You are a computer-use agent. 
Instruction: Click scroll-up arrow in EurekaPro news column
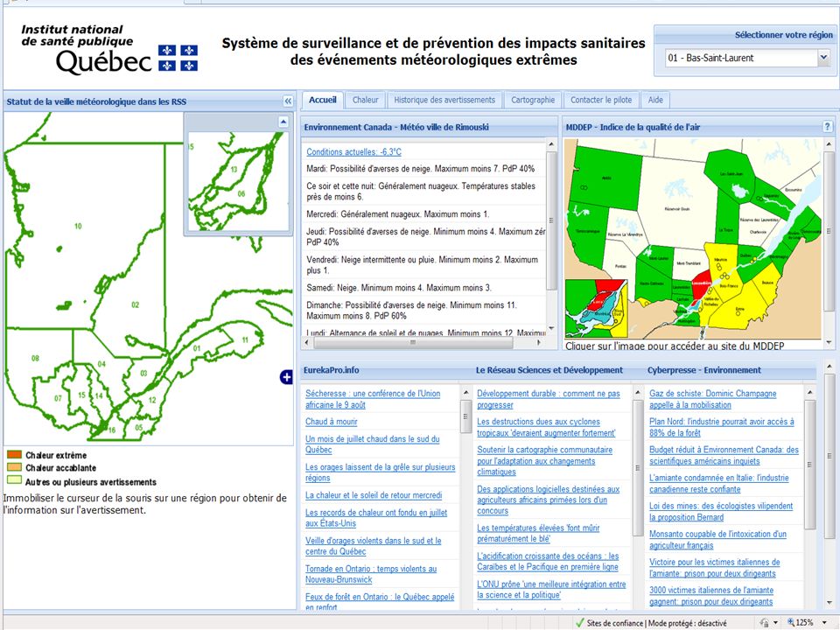pyautogui.click(x=465, y=392)
